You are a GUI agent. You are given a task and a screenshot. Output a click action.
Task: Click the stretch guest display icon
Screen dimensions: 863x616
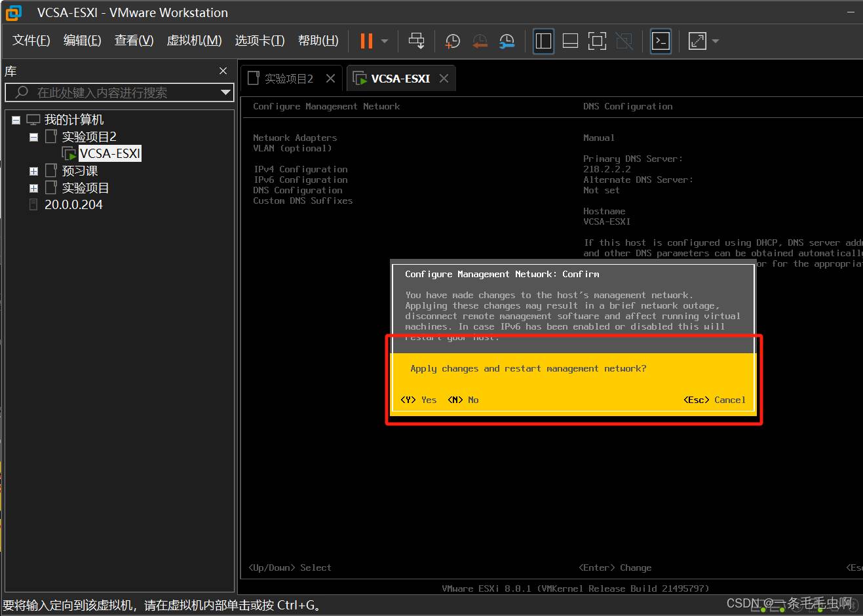point(697,41)
